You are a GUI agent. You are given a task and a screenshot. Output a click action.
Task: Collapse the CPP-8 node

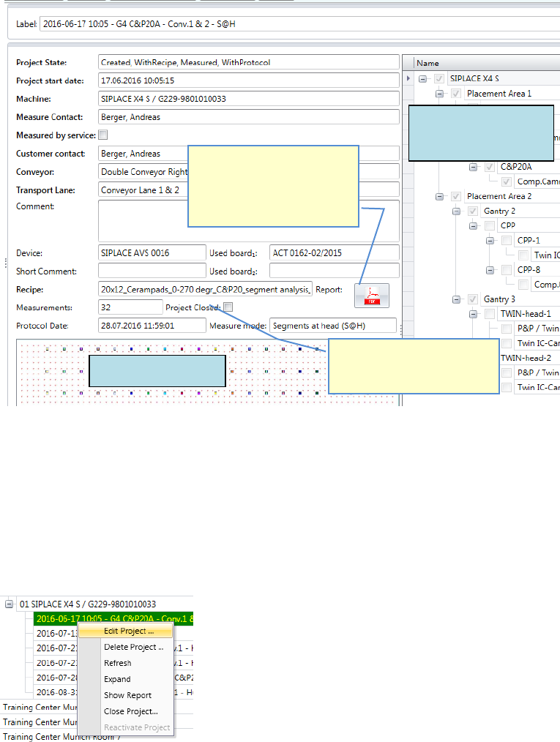(490, 270)
